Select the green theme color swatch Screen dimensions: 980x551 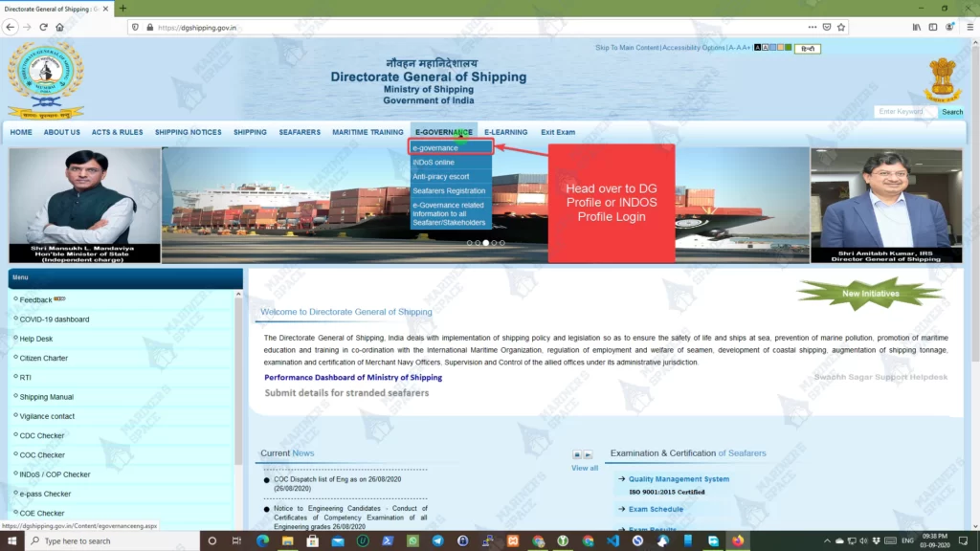click(788, 48)
